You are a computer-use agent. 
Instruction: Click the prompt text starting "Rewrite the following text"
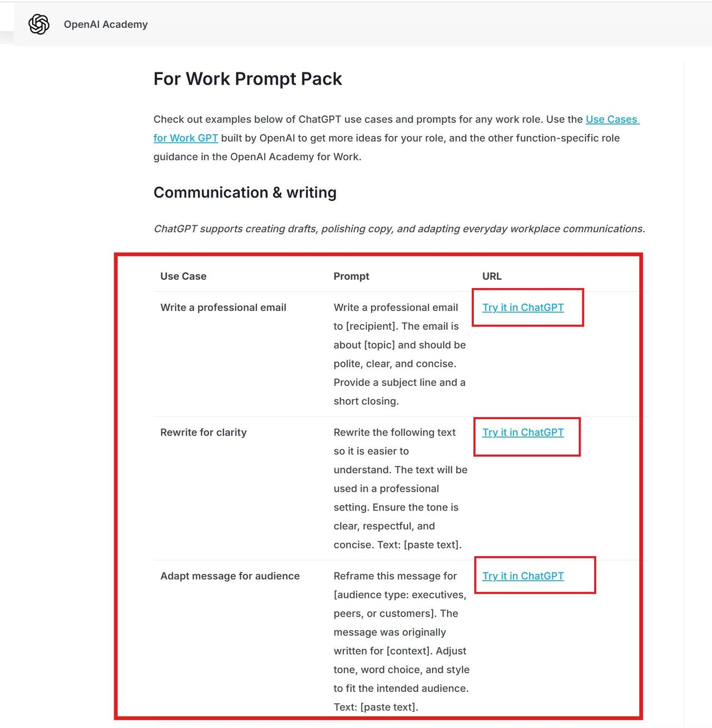pyautogui.click(x=399, y=488)
